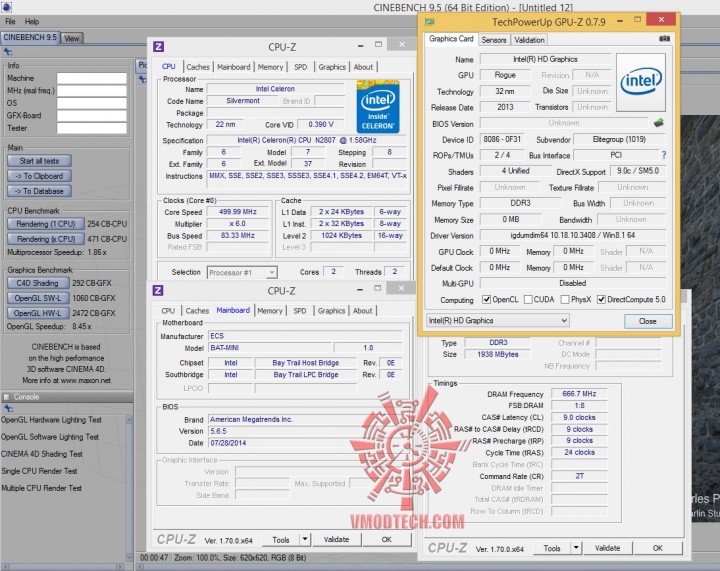The height and width of the screenshot is (571, 720).
Task: Open the About tab in the upper CPU-Z window
Action: [x=363, y=67]
